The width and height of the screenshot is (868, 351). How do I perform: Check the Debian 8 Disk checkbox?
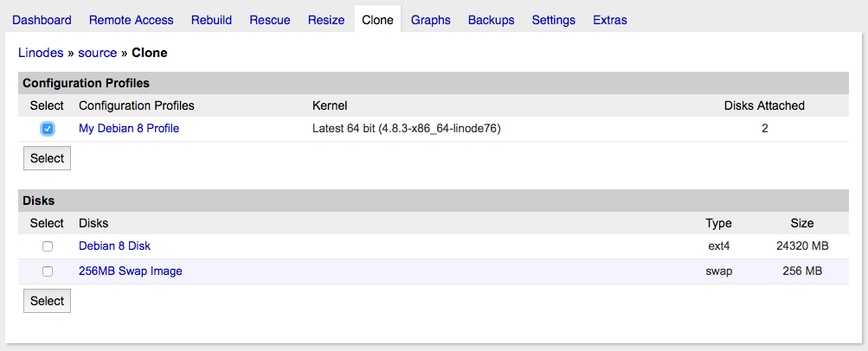click(48, 246)
